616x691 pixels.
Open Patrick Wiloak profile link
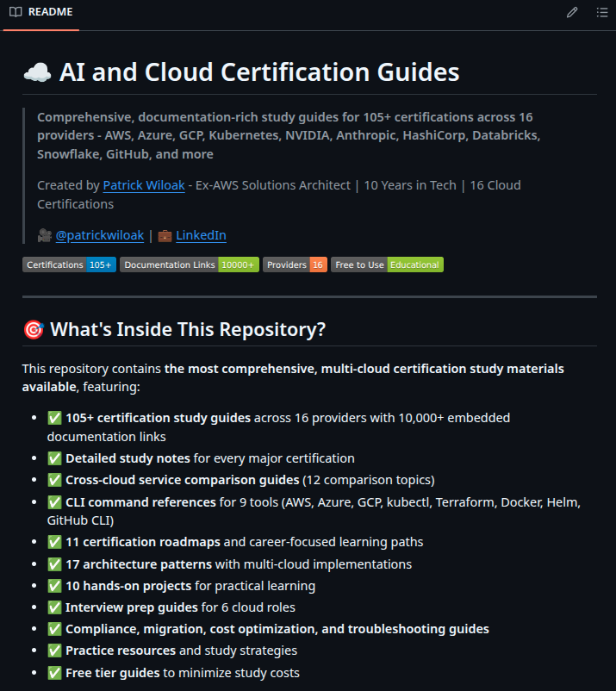coord(144,185)
